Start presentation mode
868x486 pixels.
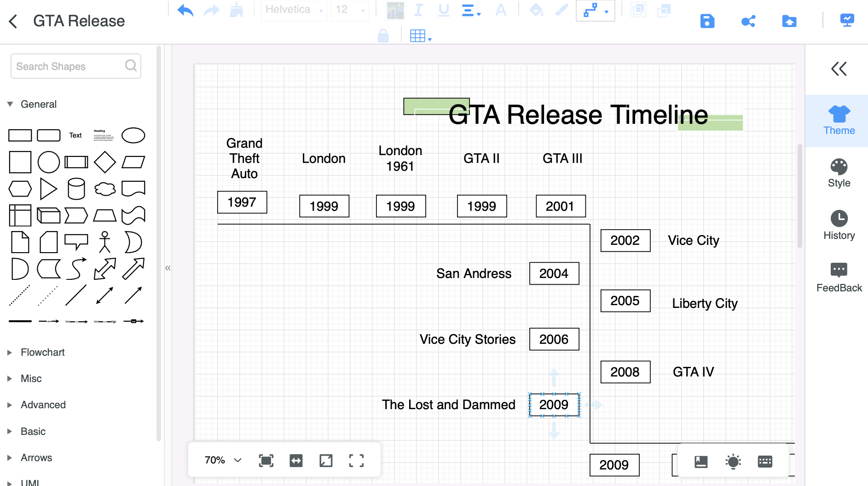click(x=847, y=20)
